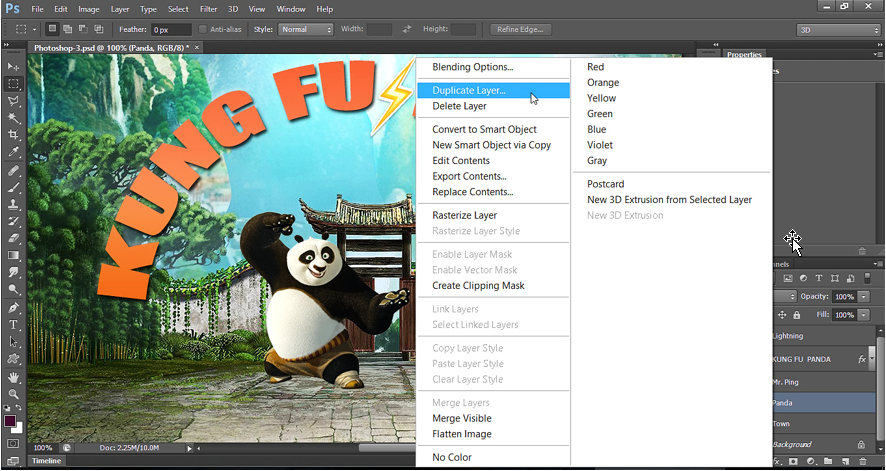The image size is (886, 471).
Task: Click the Delete layer trash icon
Action: tap(862, 461)
